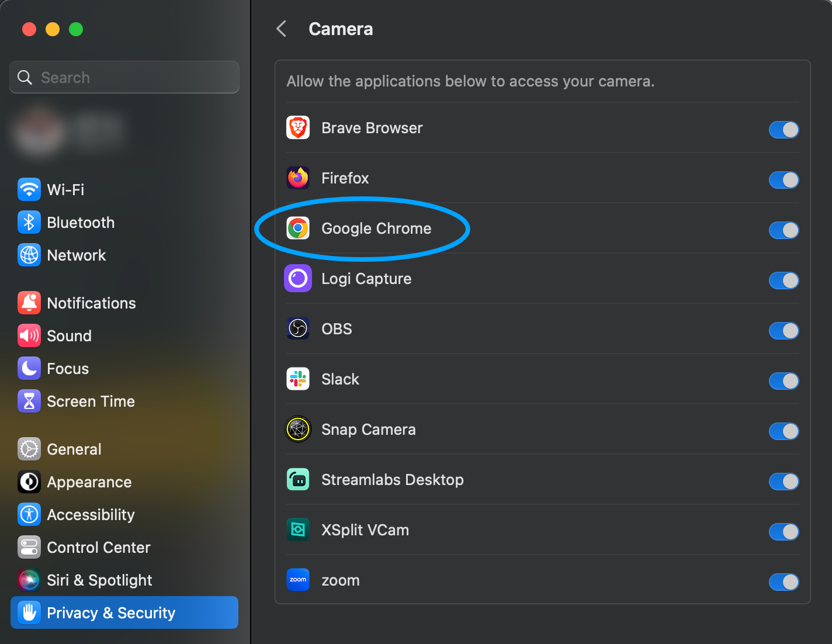
Task: Click the Logi Capture app icon
Action: pyautogui.click(x=298, y=278)
